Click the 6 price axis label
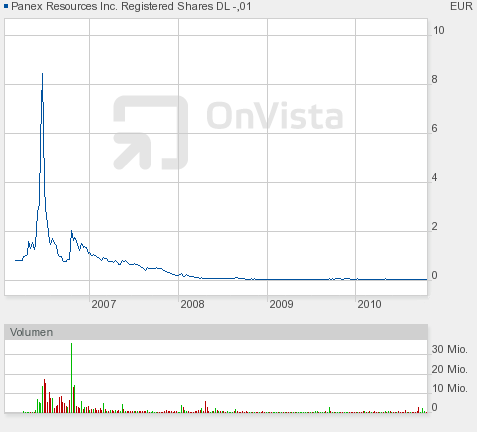This screenshot has width=477, height=432. click(x=434, y=128)
